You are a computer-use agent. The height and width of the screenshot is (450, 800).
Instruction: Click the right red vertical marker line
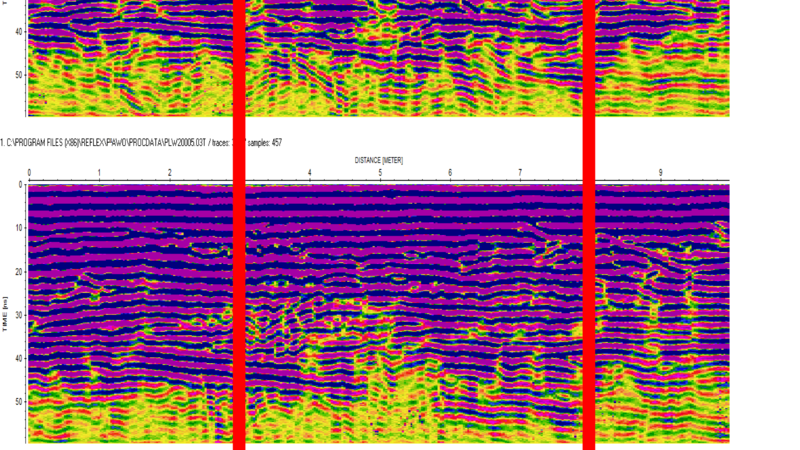point(589,225)
